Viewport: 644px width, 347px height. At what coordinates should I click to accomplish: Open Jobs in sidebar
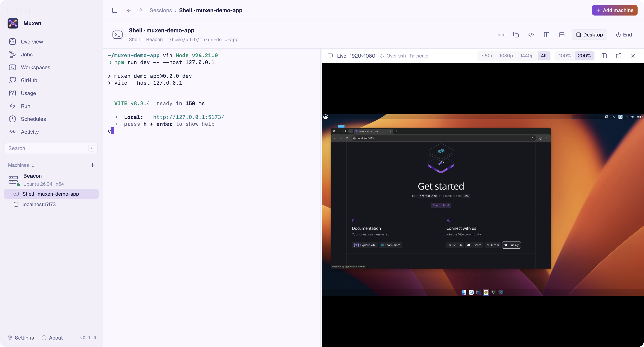[51, 55]
